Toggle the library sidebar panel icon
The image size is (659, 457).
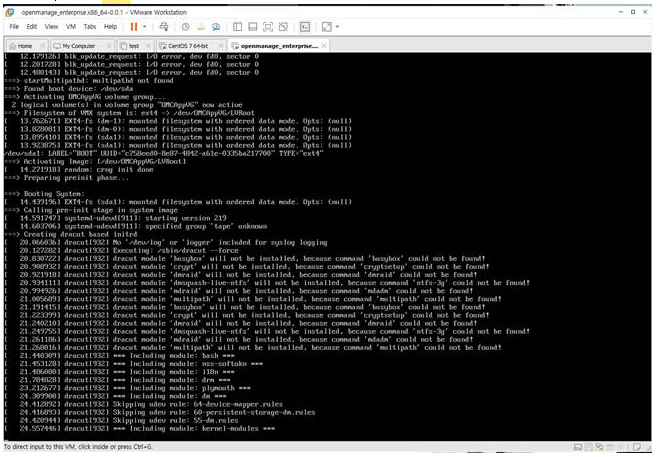coord(237,27)
